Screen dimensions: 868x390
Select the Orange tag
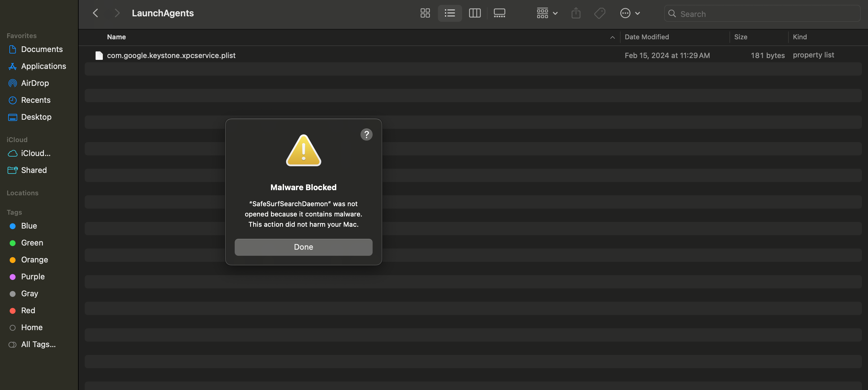[34, 260]
